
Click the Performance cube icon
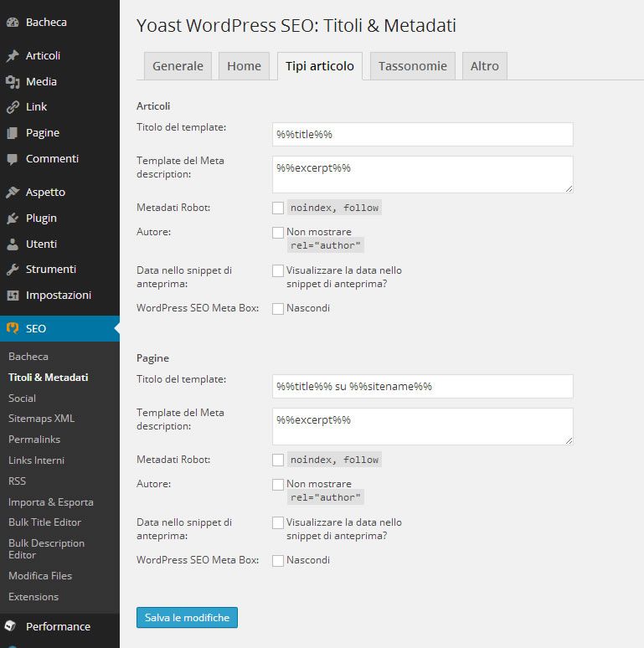(x=11, y=626)
